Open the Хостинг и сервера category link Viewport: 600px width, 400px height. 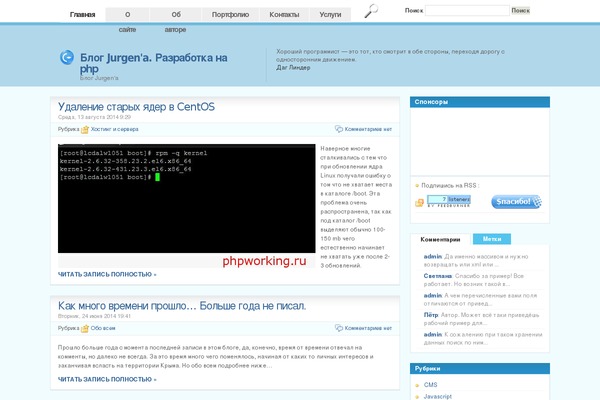tap(114, 129)
